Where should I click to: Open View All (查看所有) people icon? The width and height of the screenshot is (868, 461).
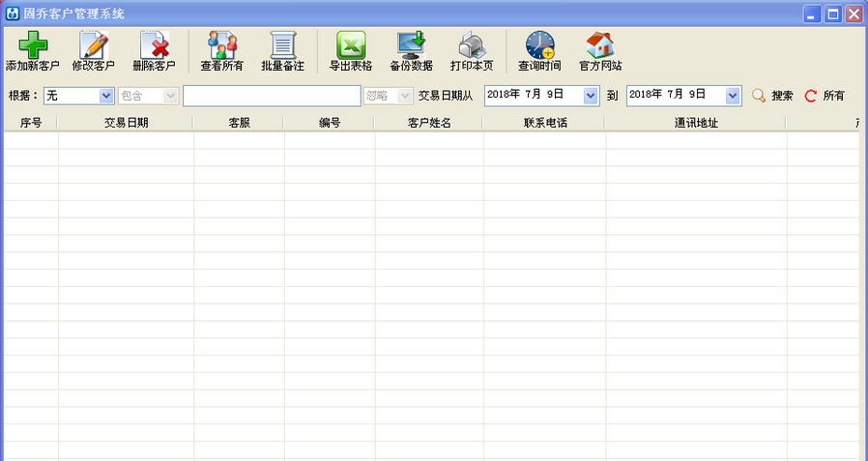[x=222, y=44]
